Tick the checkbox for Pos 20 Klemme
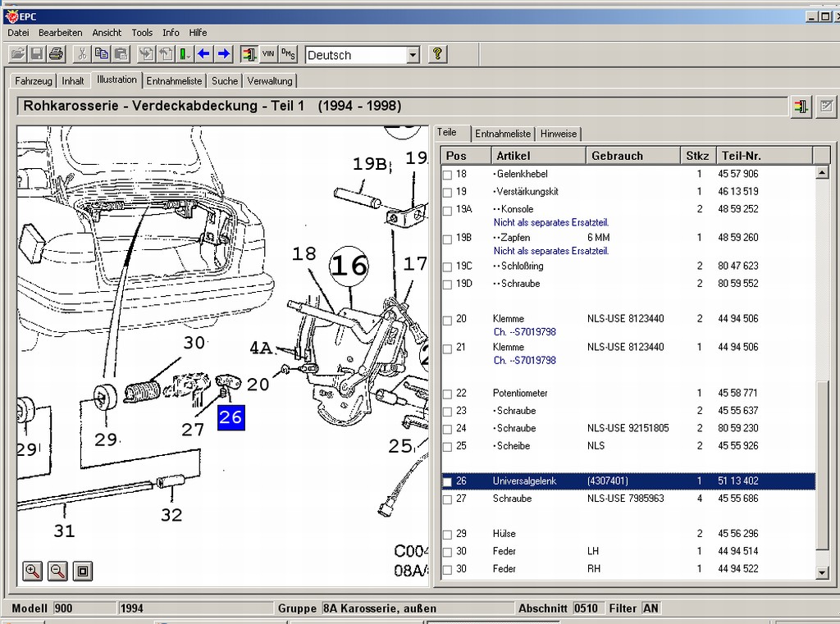The width and height of the screenshot is (840, 624). tap(447, 320)
